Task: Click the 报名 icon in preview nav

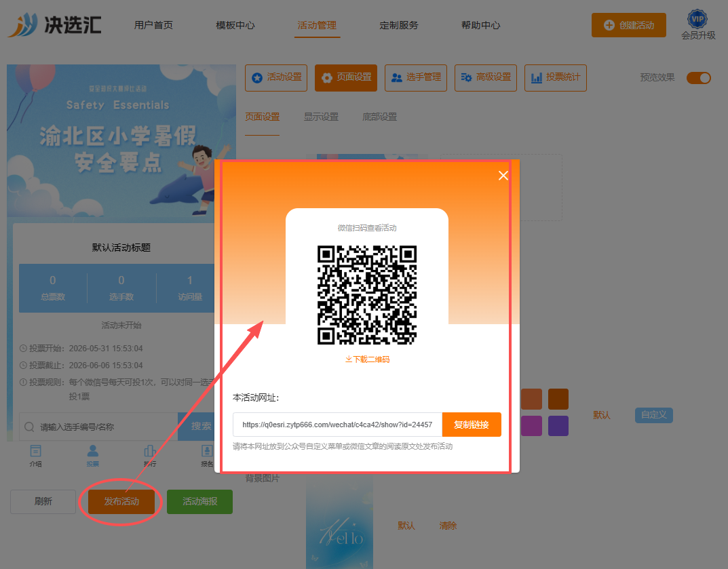Action: (207, 456)
